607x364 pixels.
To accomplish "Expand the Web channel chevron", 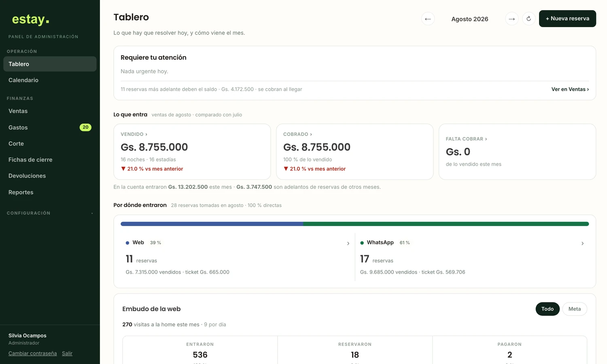I will point(348,243).
